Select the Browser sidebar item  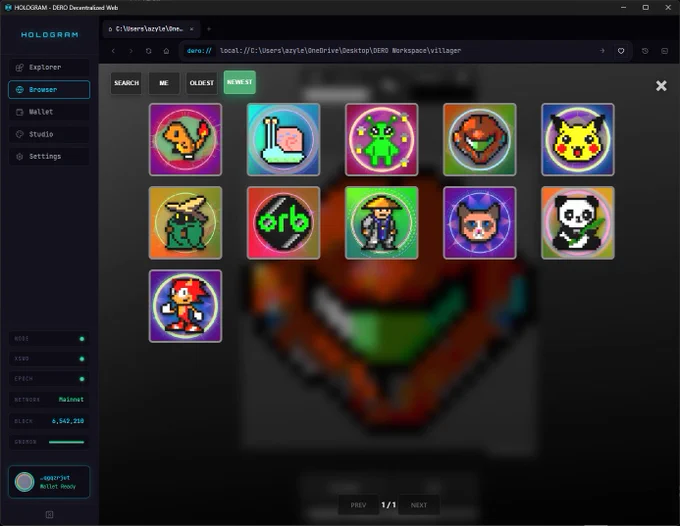pos(49,89)
